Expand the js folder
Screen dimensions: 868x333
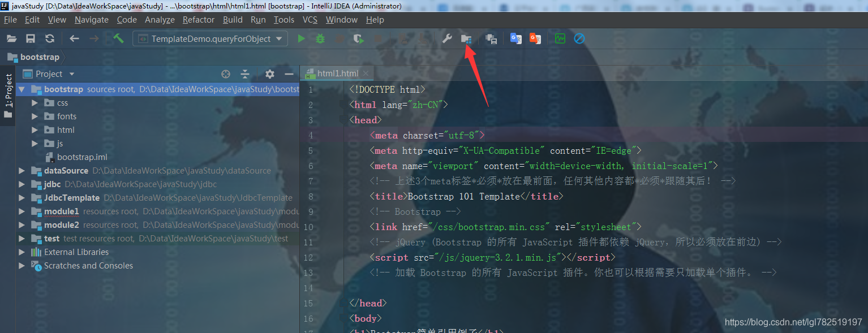[35, 144]
